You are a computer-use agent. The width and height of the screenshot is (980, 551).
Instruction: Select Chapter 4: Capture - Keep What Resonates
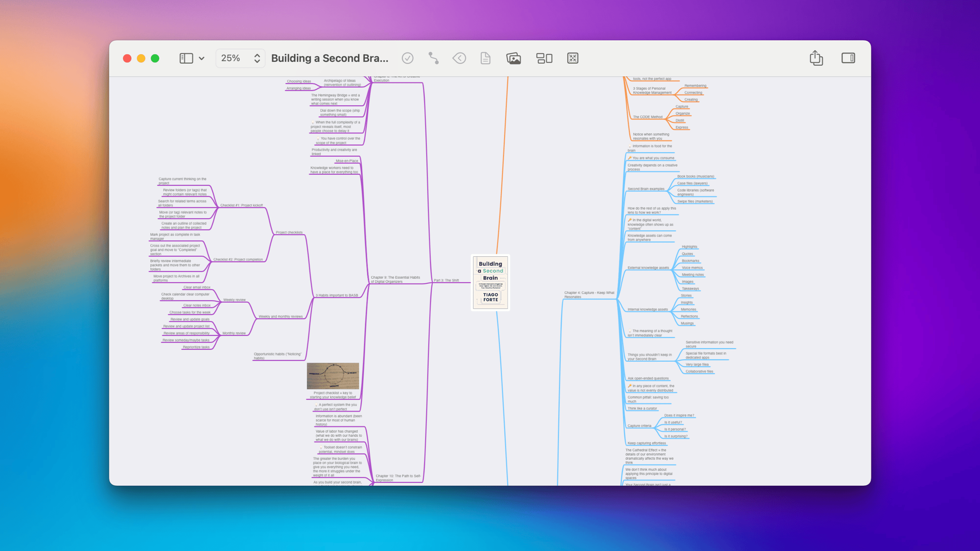coord(589,295)
